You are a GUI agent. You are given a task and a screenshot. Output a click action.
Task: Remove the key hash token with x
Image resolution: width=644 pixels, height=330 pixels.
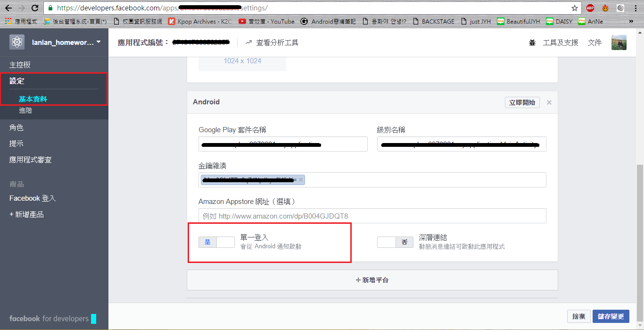(301, 180)
